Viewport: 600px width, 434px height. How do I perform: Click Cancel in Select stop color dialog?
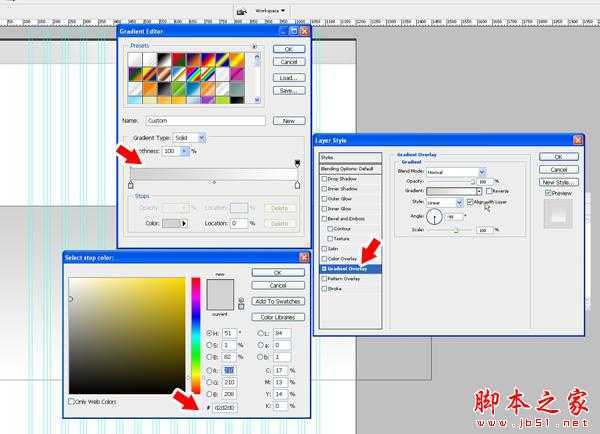[x=278, y=285]
